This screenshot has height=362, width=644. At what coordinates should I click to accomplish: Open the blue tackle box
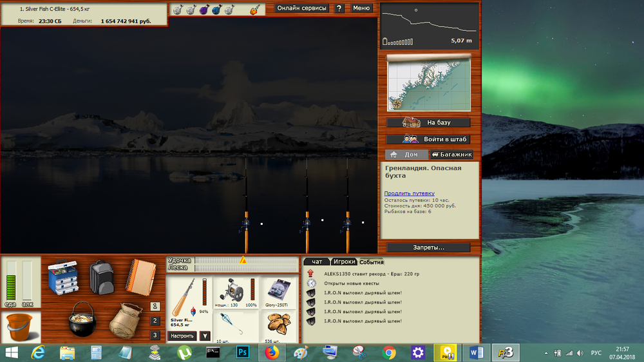point(63,278)
